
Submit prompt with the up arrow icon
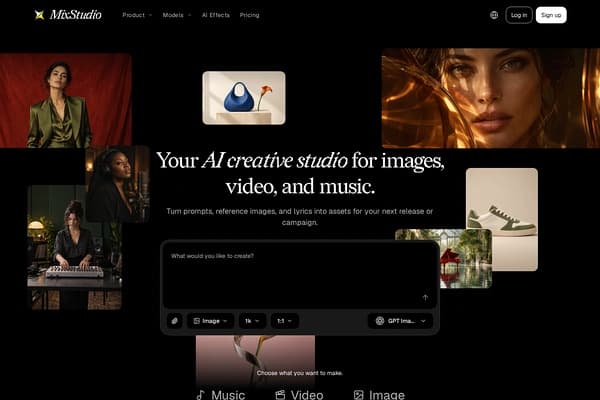(425, 297)
